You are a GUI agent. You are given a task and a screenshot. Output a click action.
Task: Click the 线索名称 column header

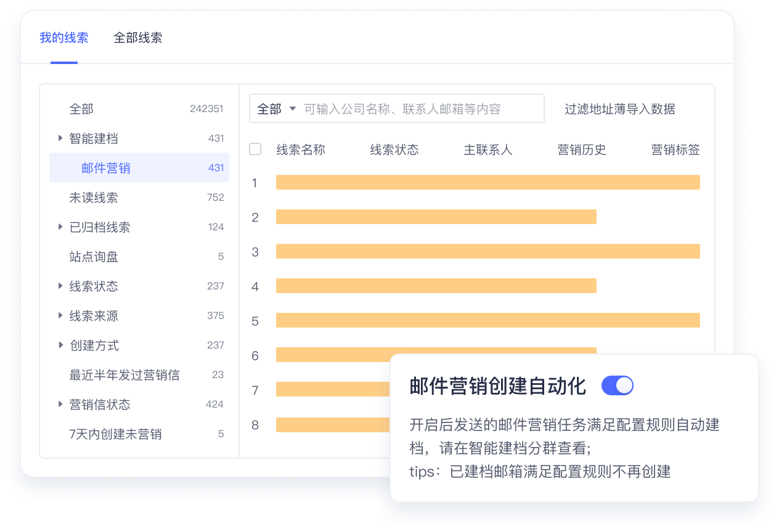301,149
